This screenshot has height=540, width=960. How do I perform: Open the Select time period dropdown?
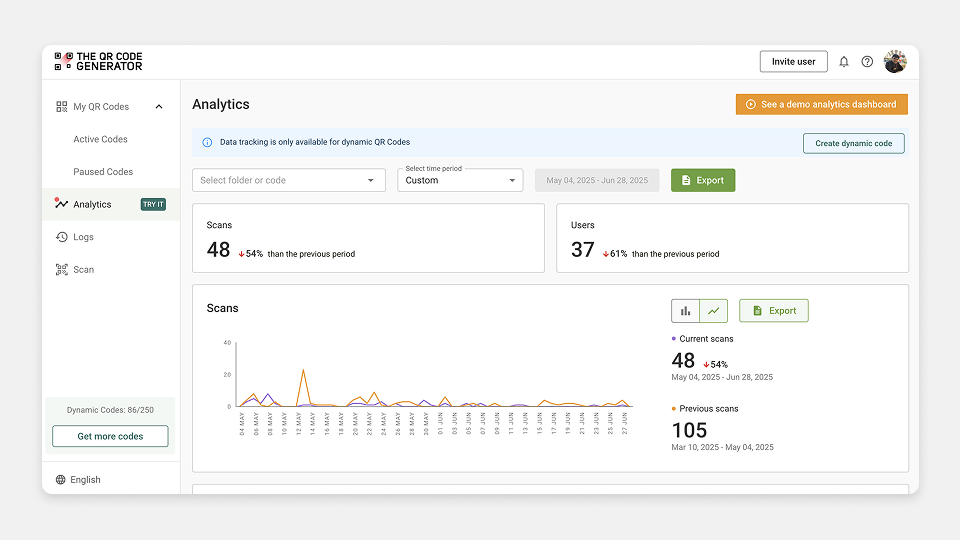tap(460, 180)
